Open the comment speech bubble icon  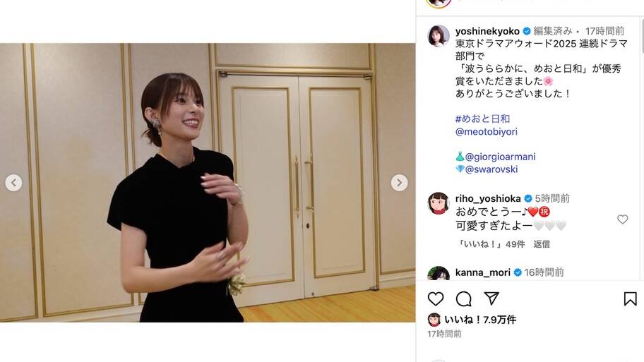pos(464,298)
